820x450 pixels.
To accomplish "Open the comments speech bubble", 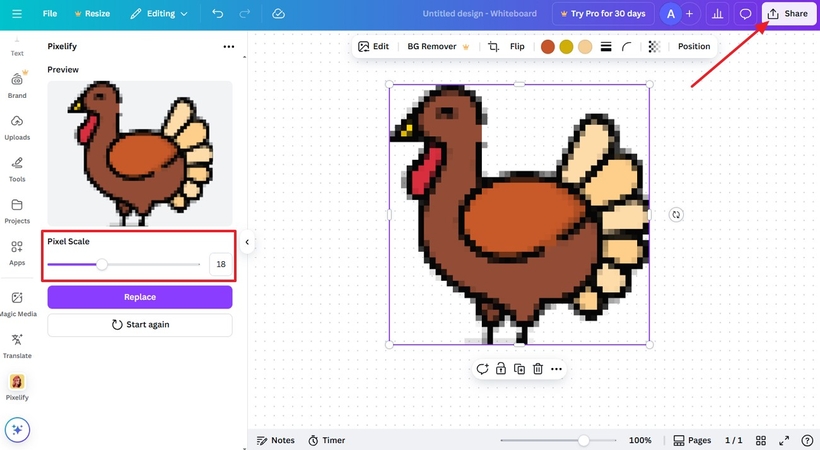I will [x=745, y=14].
